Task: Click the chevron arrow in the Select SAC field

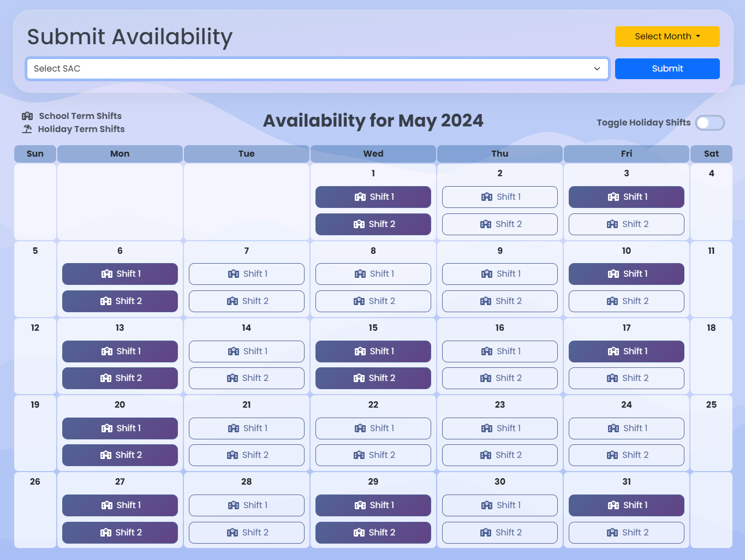Action: (597, 69)
